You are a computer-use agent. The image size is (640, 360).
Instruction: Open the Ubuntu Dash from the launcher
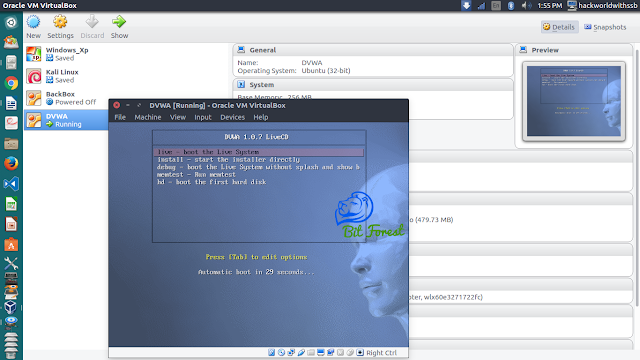[x=11, y=22]
